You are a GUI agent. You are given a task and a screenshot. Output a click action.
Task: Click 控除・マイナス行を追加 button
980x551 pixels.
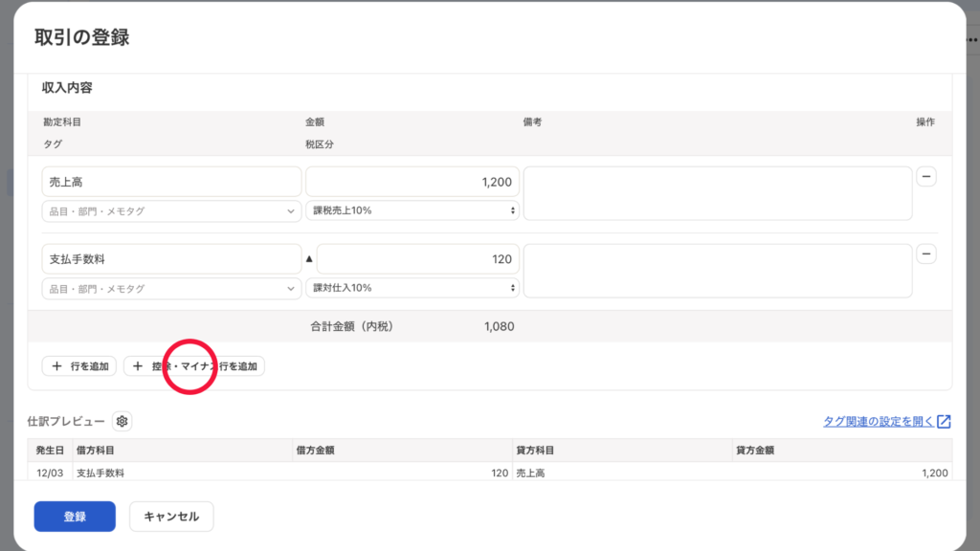click(194, 365)
